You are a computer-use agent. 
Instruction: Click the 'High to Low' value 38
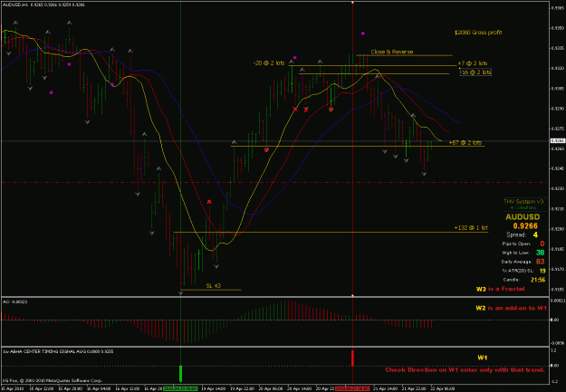540,253
